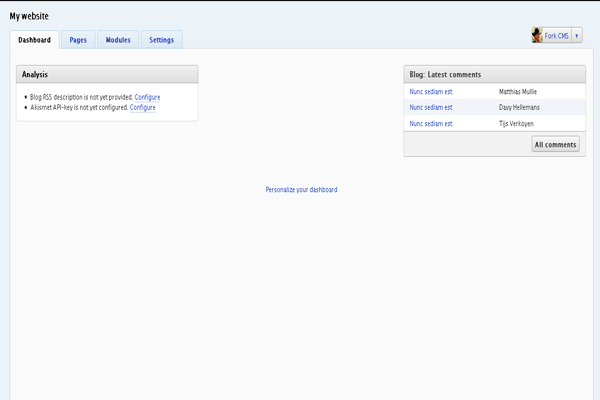The height and width of the screenshot is (400, 600).
Task: Open comment link beside Matthias Mullie
Action: pos(431,91)
